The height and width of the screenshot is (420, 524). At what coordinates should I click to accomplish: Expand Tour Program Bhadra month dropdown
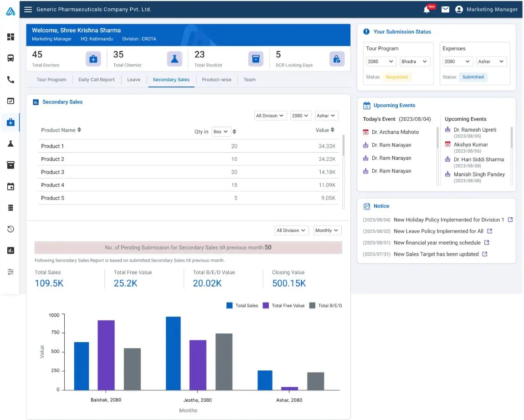[x=415, y=61]
